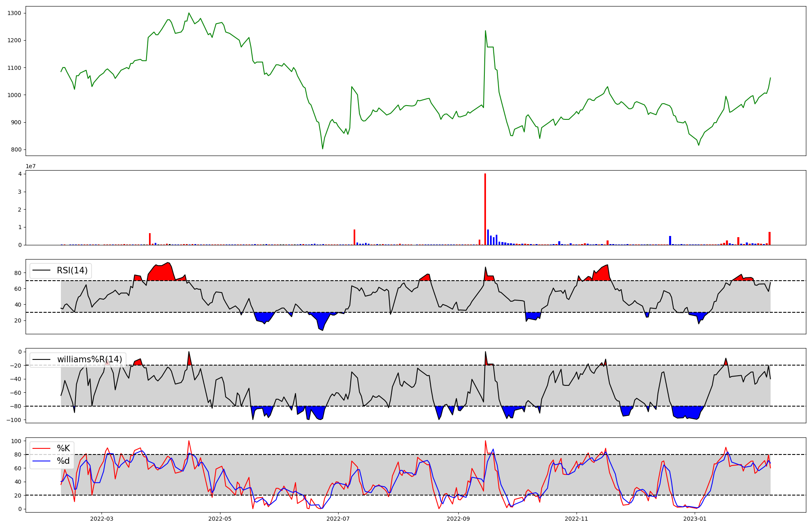
Task: Click the tallest red volume bar
Action: click(485, 209)
